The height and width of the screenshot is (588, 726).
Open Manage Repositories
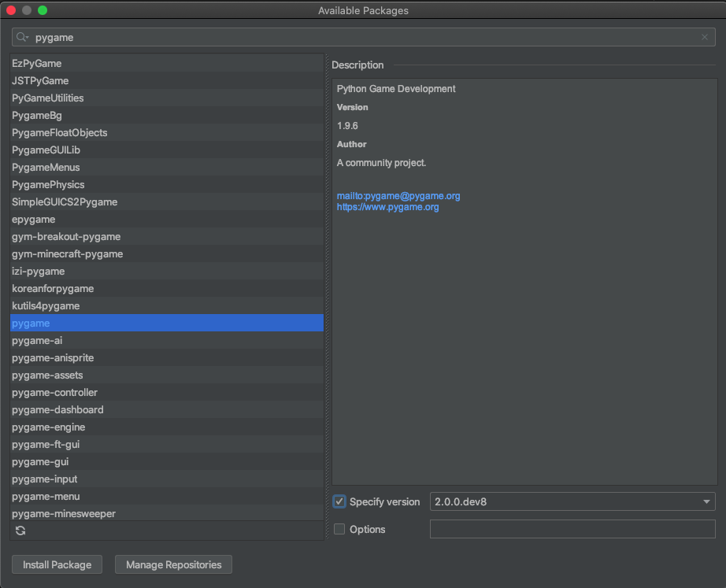173,564
